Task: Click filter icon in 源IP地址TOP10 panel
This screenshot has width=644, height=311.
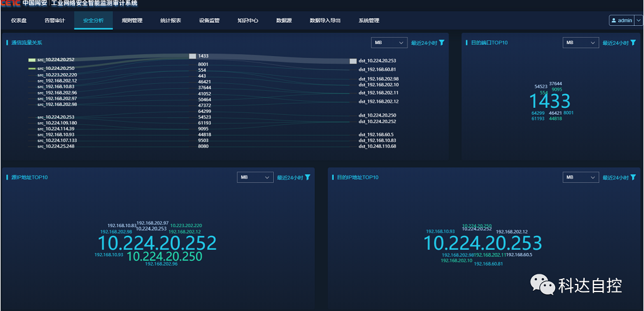Action: 307,177
